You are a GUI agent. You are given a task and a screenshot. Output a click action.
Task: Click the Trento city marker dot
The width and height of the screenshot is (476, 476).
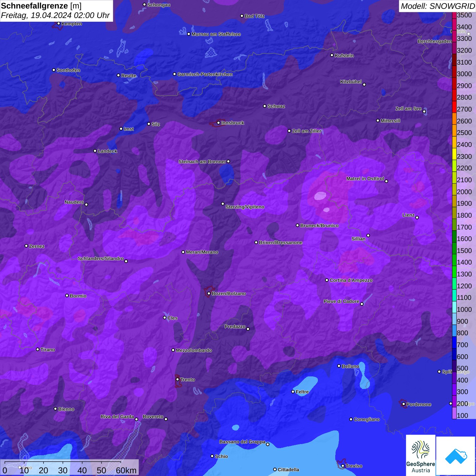(177, 379)
